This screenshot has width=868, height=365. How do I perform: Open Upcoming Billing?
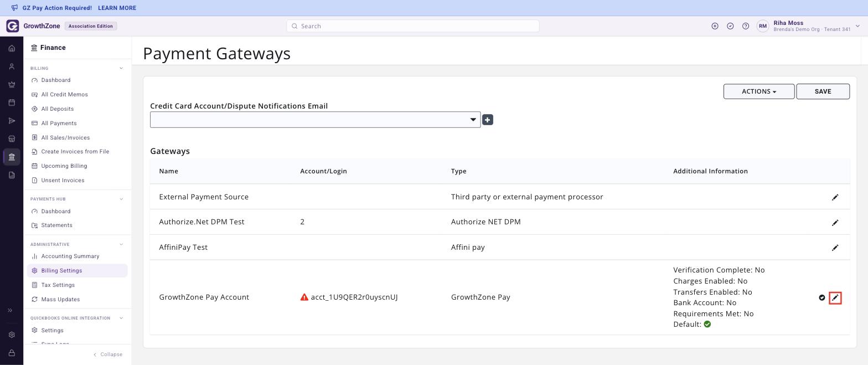(64, 166)
